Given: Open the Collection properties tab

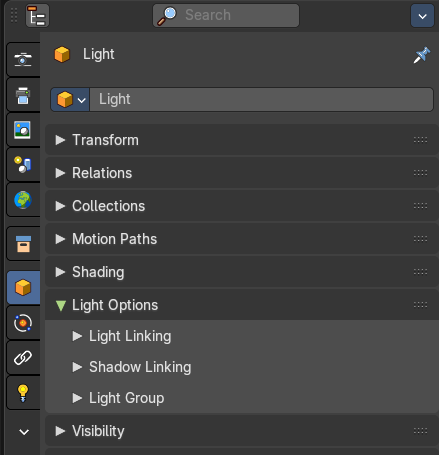Looking at the screenshot, I should 23,244.
